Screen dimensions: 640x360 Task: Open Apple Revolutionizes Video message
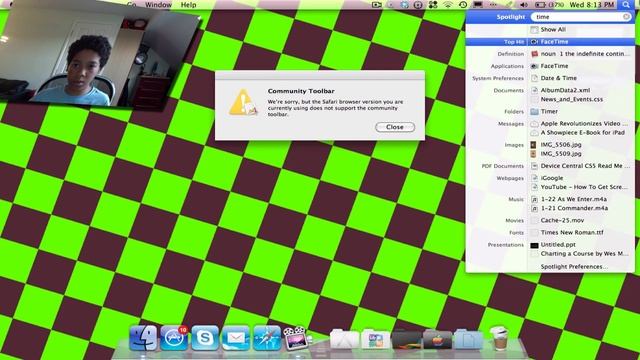(579, 123)
